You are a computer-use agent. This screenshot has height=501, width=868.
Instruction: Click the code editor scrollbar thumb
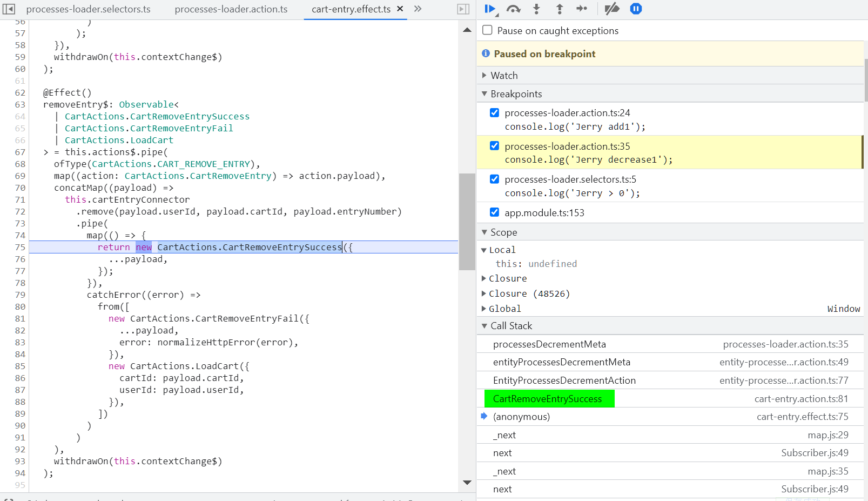(467, 222)
